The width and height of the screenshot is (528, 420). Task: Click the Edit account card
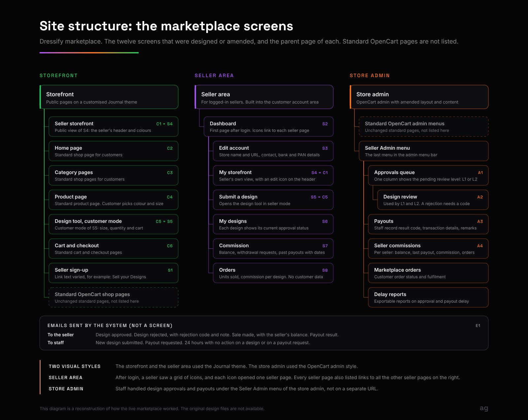(x=273, y=151)
